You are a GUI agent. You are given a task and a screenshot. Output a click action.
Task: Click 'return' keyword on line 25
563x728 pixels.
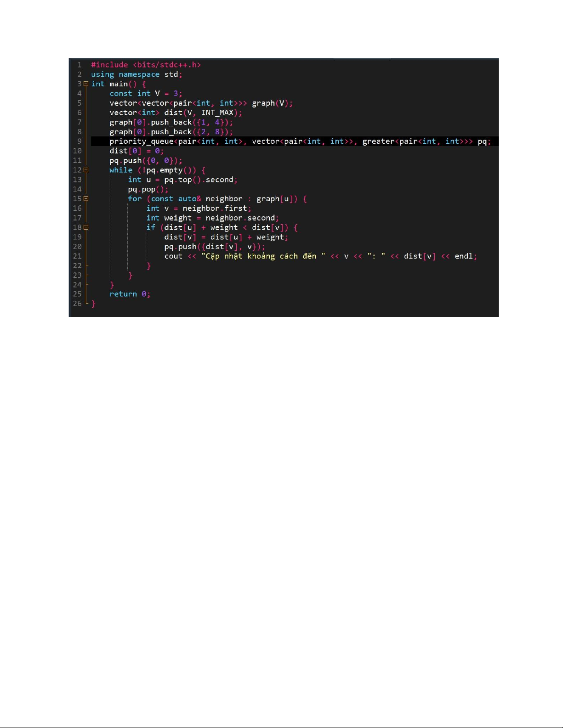coord(123,294)
